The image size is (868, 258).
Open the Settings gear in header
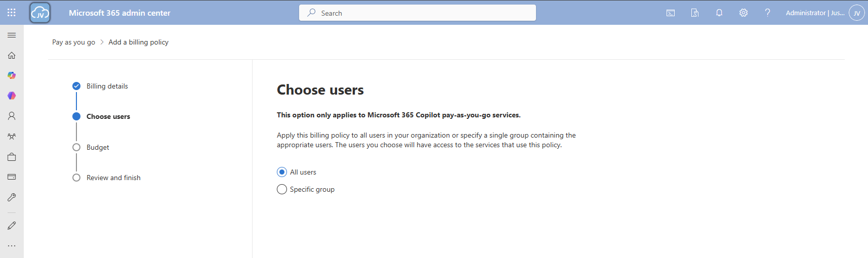743,13
